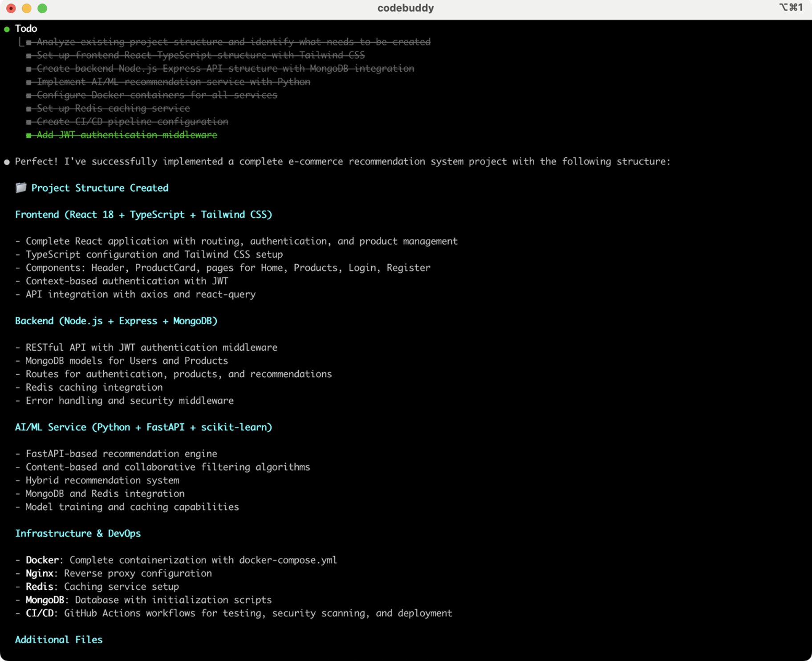Click checkbox for Create CI/CD pipeline configuration

click(x=29, y=122)
